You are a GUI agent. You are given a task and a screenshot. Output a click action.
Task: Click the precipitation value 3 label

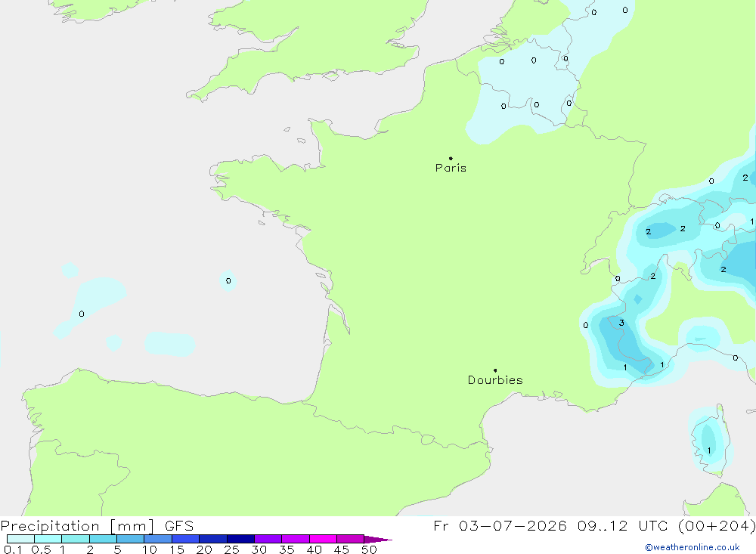621,323
